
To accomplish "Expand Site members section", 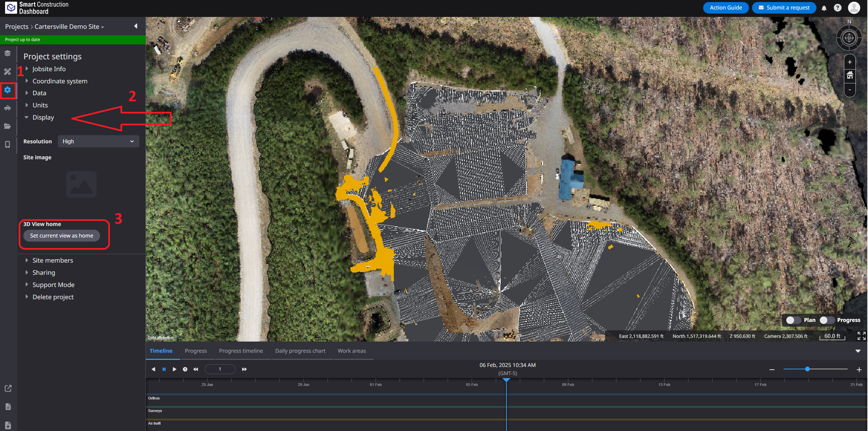I will pyautogui.click(x=53, y=260).
